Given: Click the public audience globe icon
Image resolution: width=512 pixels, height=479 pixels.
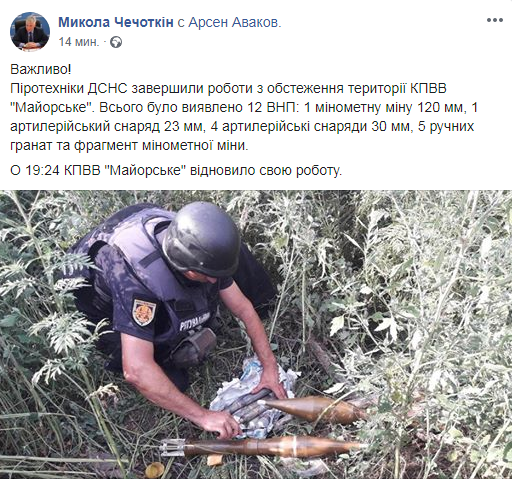Looking at the screenshot, I should click(116, 42).
